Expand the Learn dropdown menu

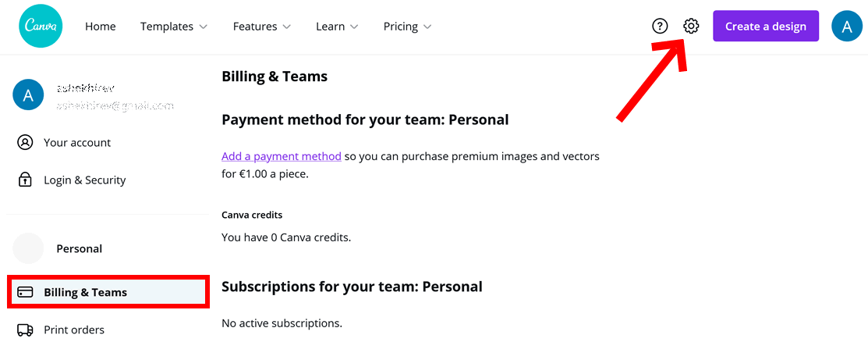(337, 27)
